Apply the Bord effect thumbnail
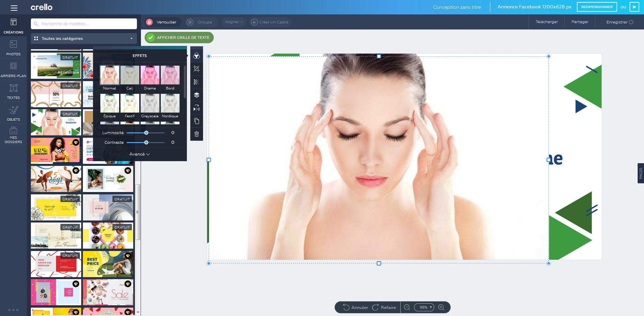 (x=170, y=75)
